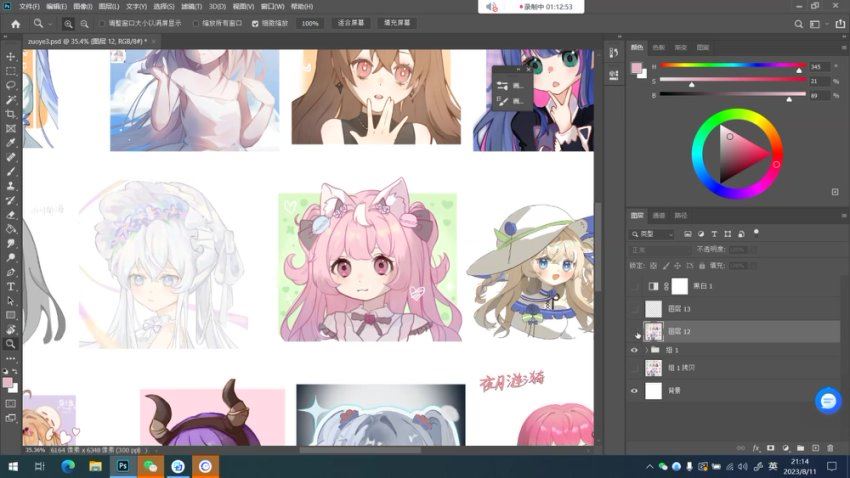Open the zoom tool preset dropdown arrow
This screenshot has width=850, height=478.
point(49,24)
